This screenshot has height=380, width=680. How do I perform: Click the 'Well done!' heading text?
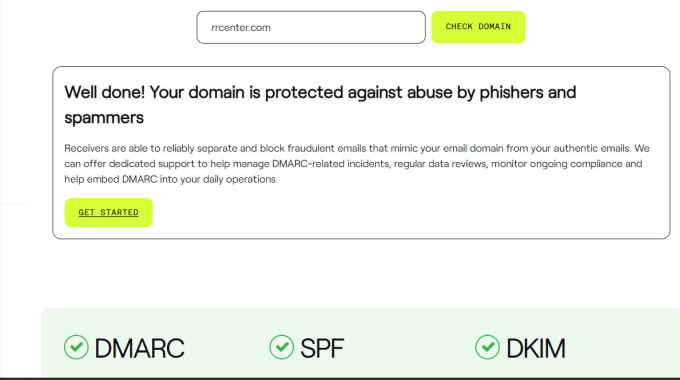coord(105,92)
